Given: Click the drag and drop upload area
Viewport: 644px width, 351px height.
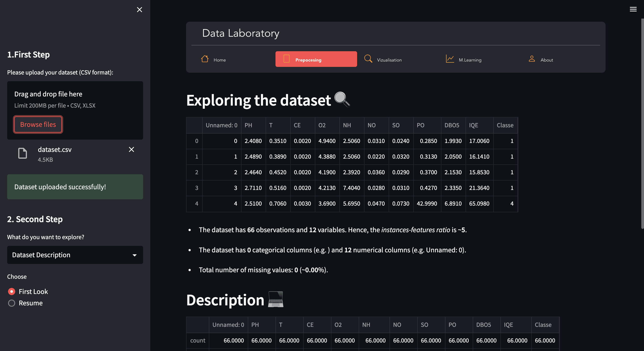Looking at the screenshot, I should [x=75, y=100].
